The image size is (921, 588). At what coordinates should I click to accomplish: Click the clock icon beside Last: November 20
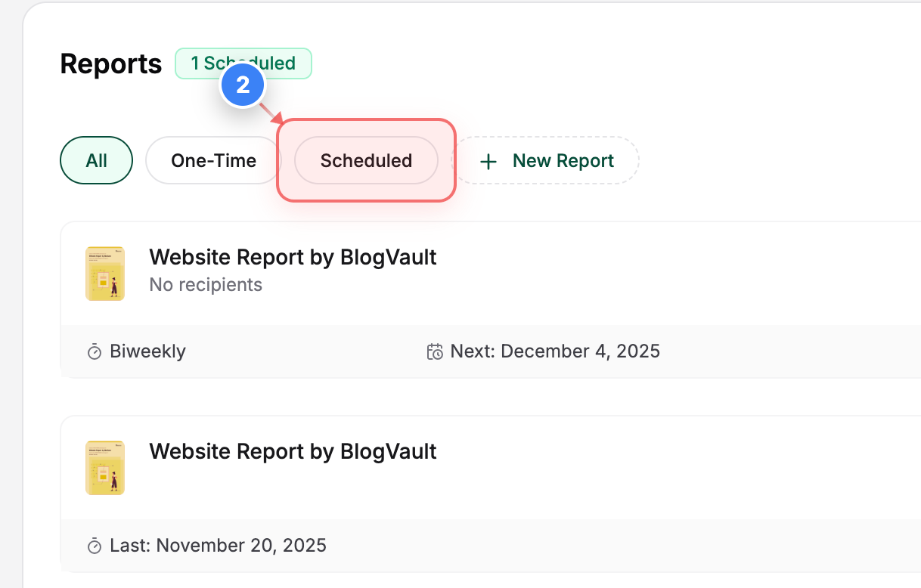pos(94,545)
